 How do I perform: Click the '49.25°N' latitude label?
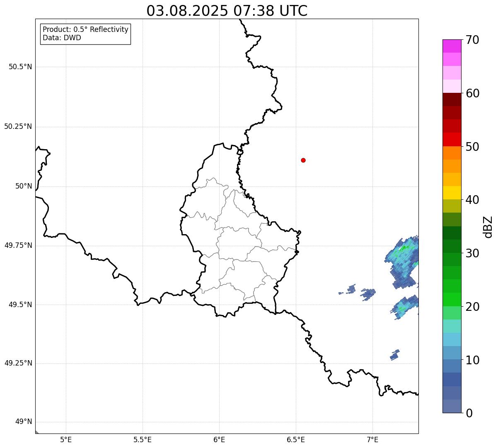(x=18, y=363)
